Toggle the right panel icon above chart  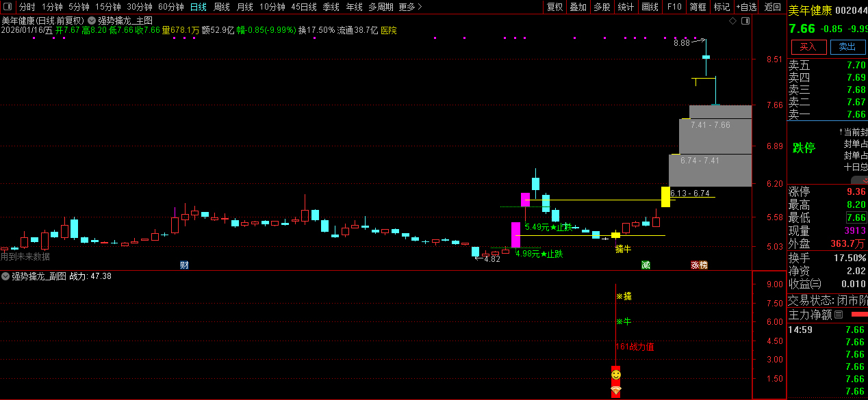coord(745,21)
